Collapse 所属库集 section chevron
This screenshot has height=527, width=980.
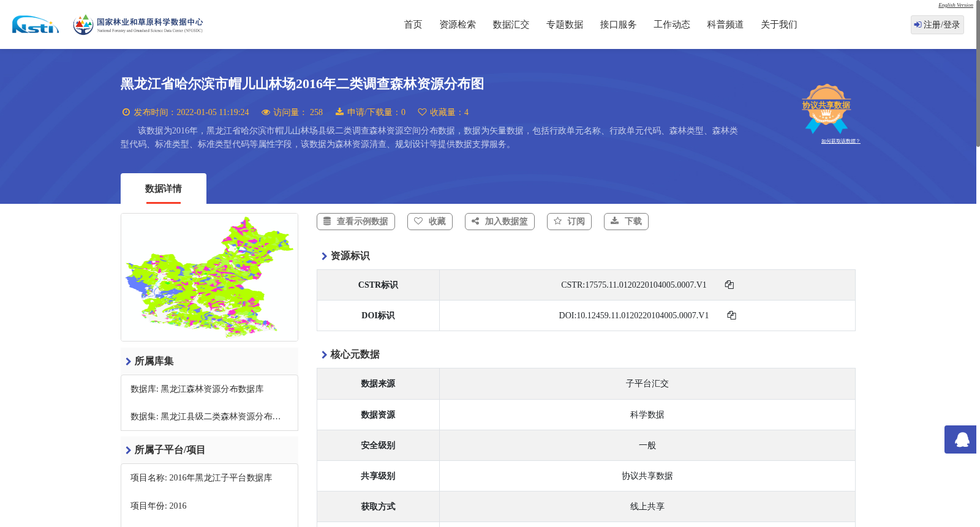pyautogui.click(x=128, y=362)
